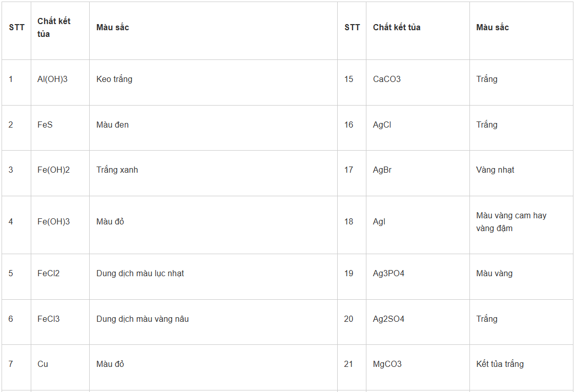Screen dimensions: 575x392
Task: Click the Fe(OH)3 compound cell
Action: tap(54, 222)
